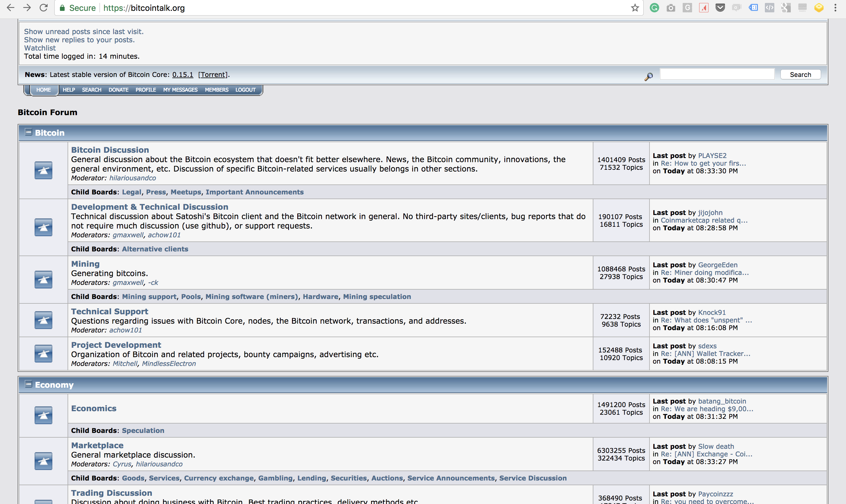
Task: Open the MY MESSAGES menu tab
Action: [180, 90]
